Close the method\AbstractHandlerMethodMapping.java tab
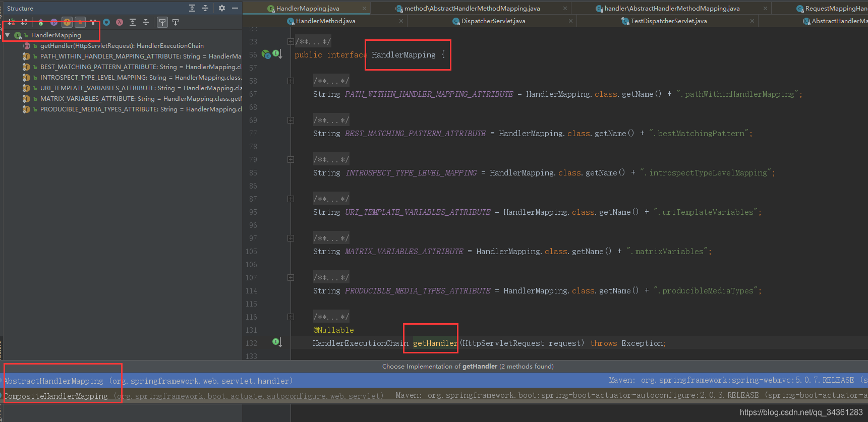This screenshot has width=868, height=422. 565,8
